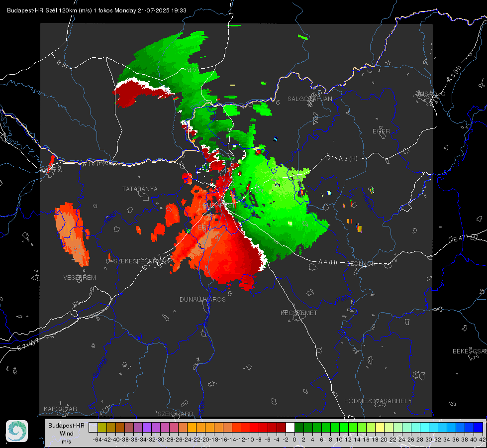Choose the light gray first legend swatch
Viewport: 487px width, 448px height.
tap(93, 428)
